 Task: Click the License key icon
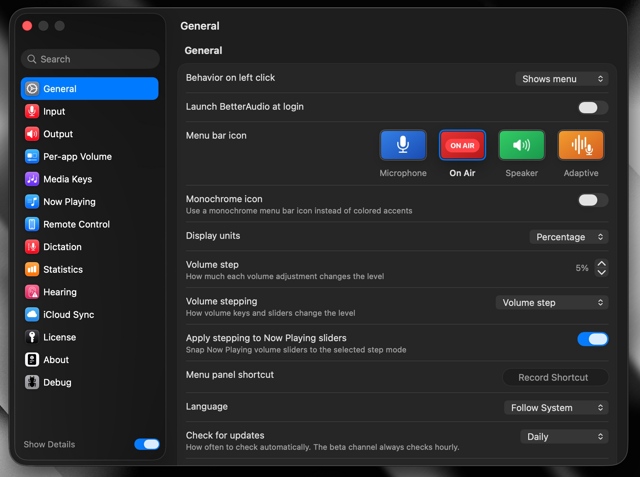[32, 337]
